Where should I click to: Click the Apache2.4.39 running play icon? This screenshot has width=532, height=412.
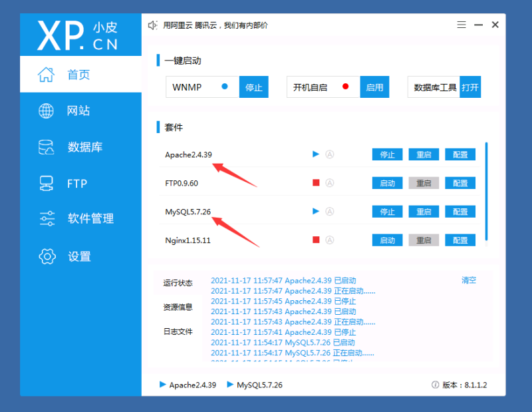316,154
